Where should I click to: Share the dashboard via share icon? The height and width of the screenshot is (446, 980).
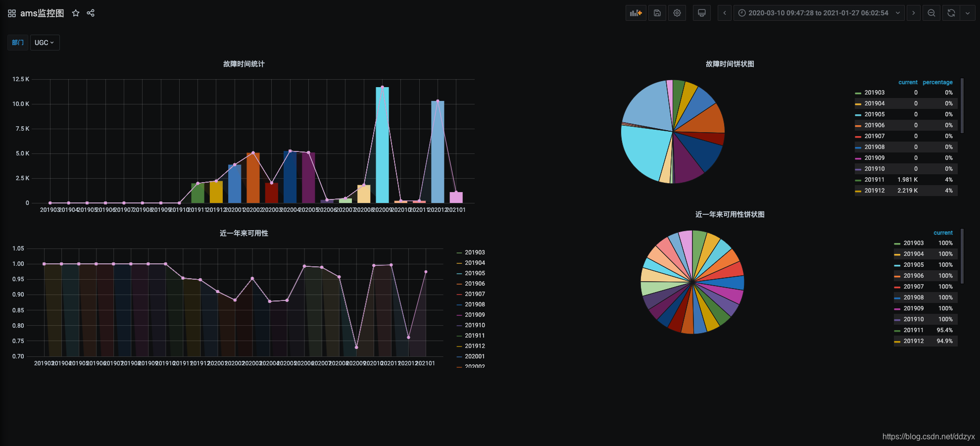pos(91,13)
